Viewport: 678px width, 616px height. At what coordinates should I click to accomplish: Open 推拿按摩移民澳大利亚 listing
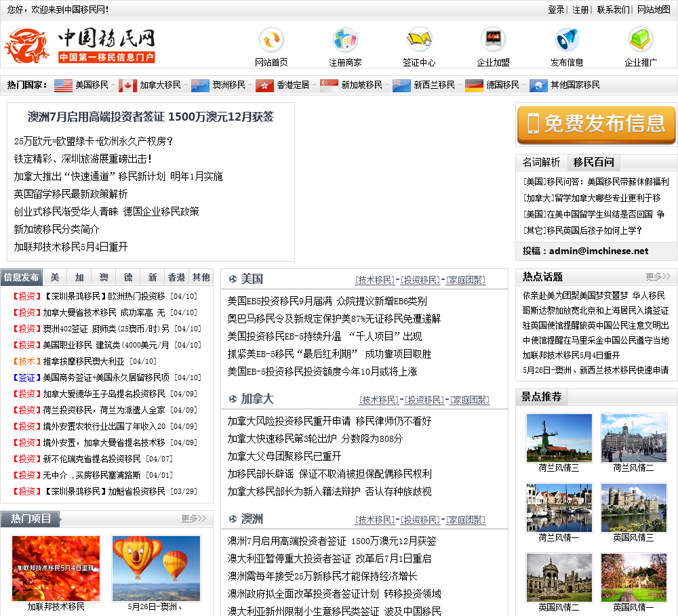pos(85,361)
